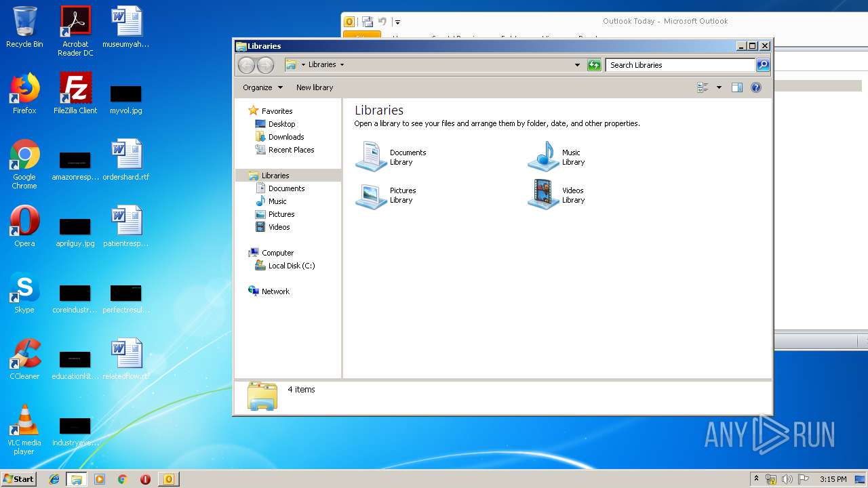Screen dimensions: 868x488
Task: Select patientresp document on desktop
Action: click(x=126, y=226)
